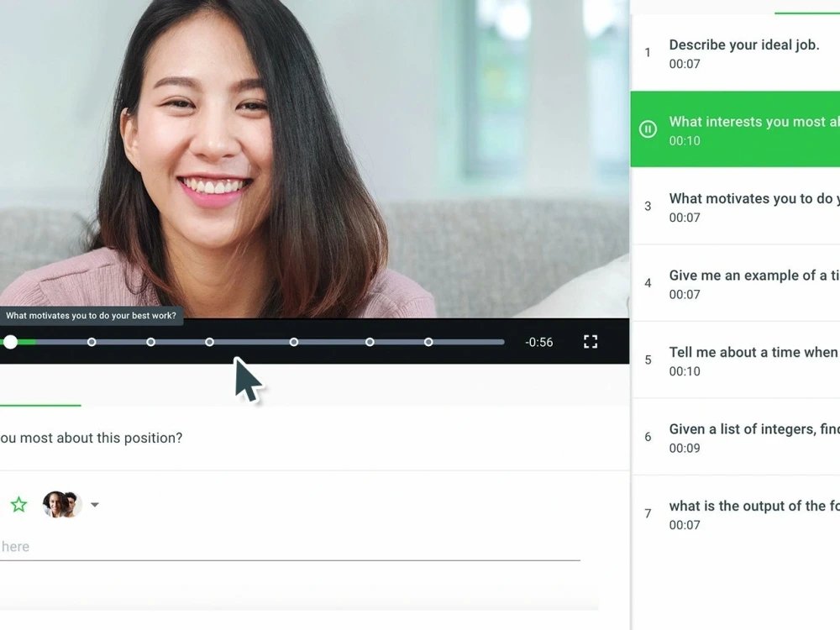Image resolution: width=840 pixels, height=630 pixels.
Task: Select question 3 What motivates you
Action: pos(735,207)
